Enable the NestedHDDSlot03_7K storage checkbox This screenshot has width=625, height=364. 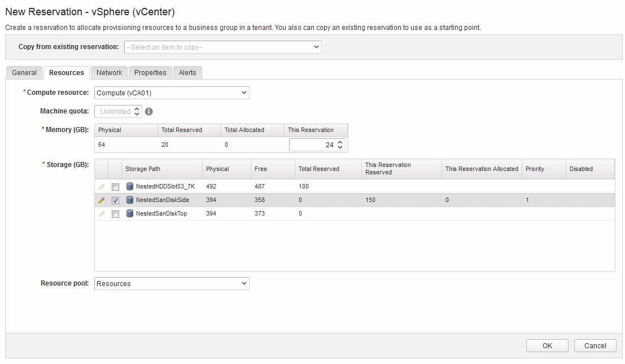click(115, 187)
